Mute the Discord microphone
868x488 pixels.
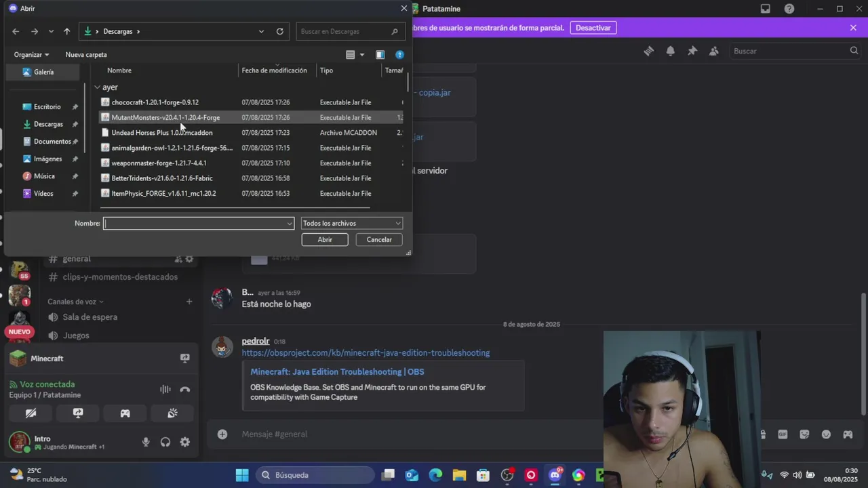[x=146, y=442]
